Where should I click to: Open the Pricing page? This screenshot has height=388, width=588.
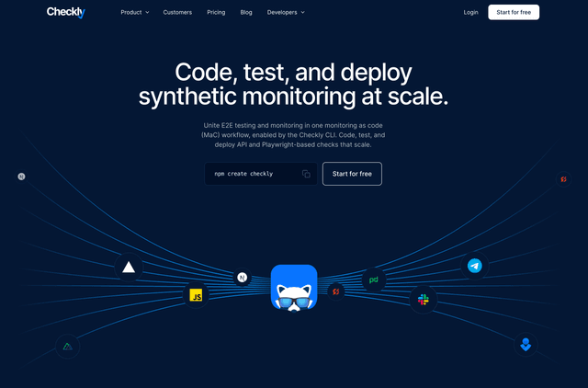(216, 12)
